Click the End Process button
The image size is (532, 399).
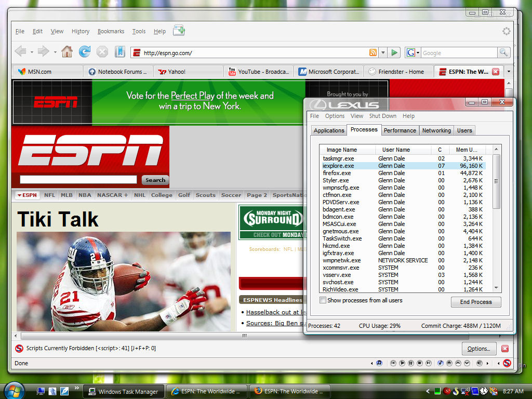coord(476,302)
